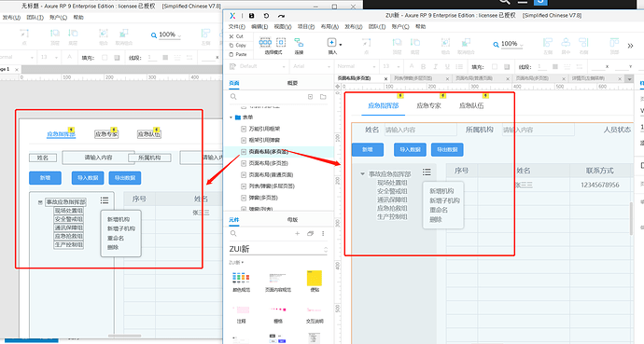644x344 pixels.
Task: Click the add library plus icon
Action: [x=297, y=234]
